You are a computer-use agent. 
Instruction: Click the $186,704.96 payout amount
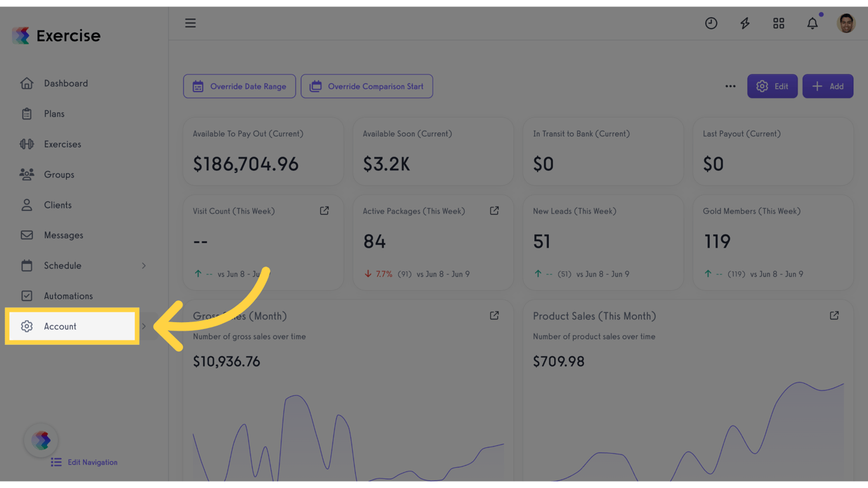(x=246, y=164)
